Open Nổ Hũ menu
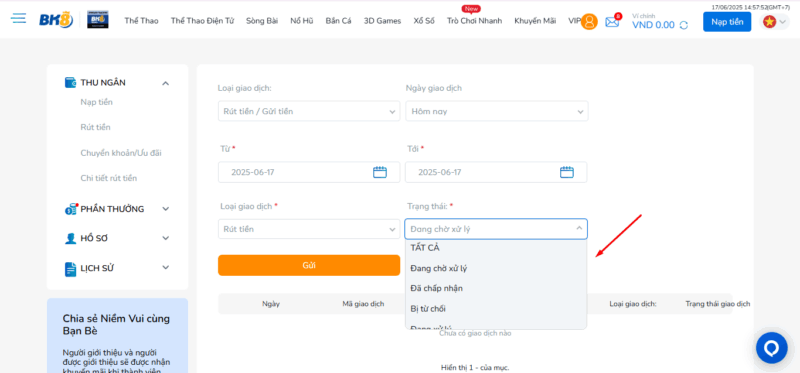800x373 pixels. click(302, 21)
